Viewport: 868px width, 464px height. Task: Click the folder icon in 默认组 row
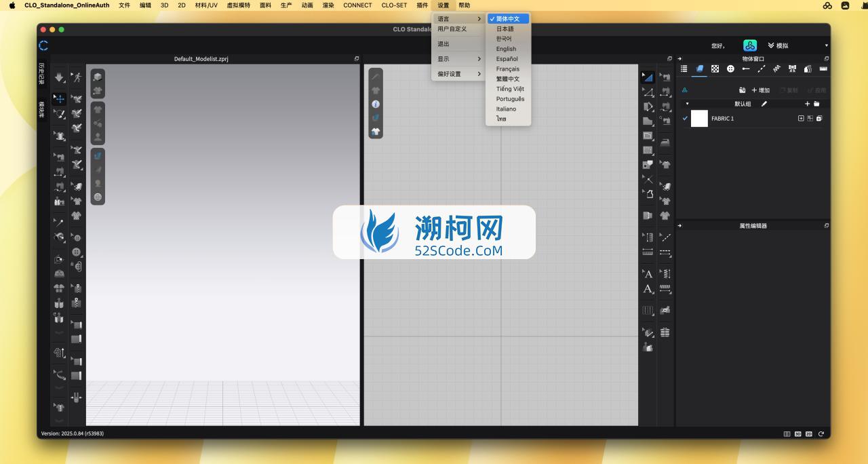tap(816, 104)
